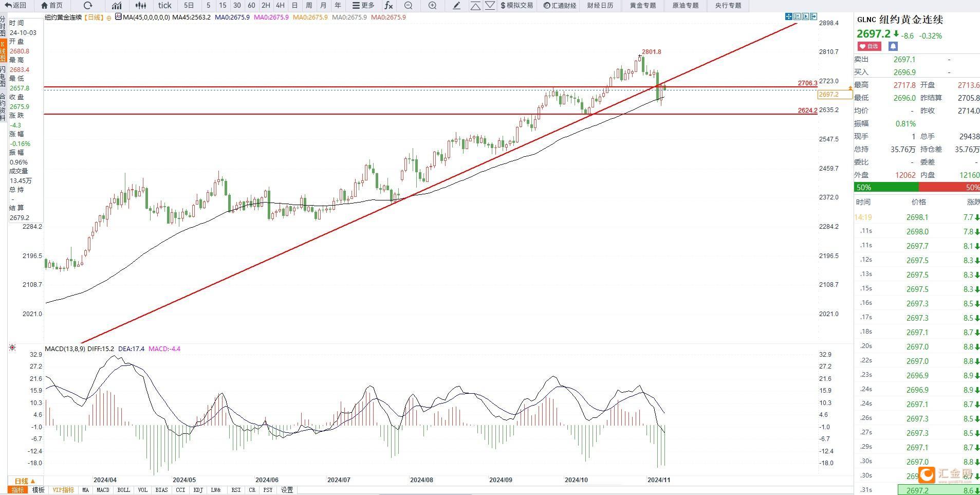Click MACD panel settings gear icon

(x=12, y=348)
